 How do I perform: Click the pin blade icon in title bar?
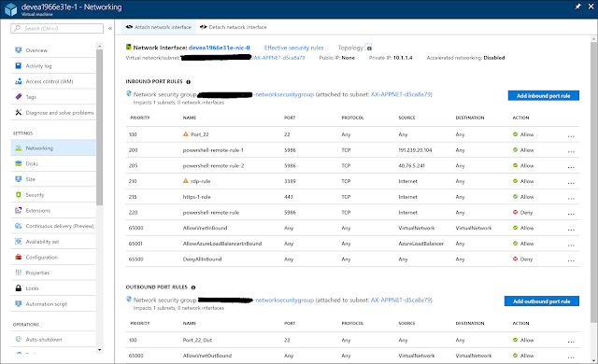click(577, 7)
